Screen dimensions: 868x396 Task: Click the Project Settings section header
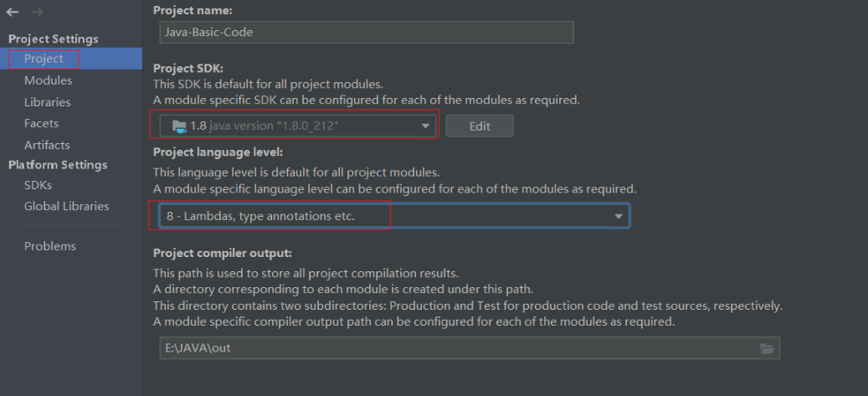click(53, 39)
